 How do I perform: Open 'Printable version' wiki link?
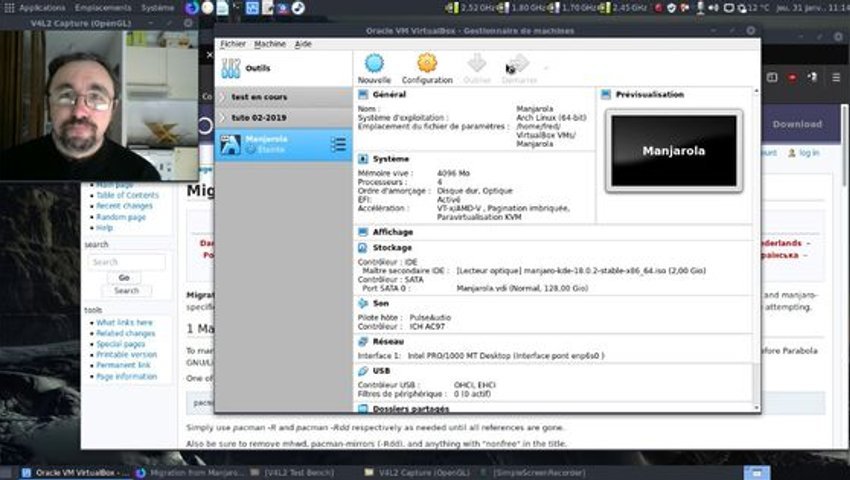click(126, 355)
